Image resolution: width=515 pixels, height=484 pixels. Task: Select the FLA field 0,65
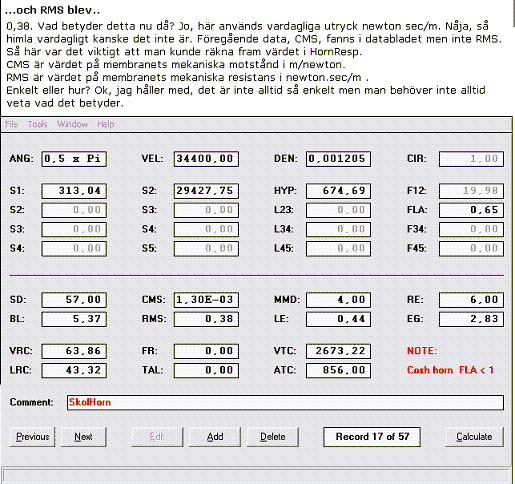[471, 210]
